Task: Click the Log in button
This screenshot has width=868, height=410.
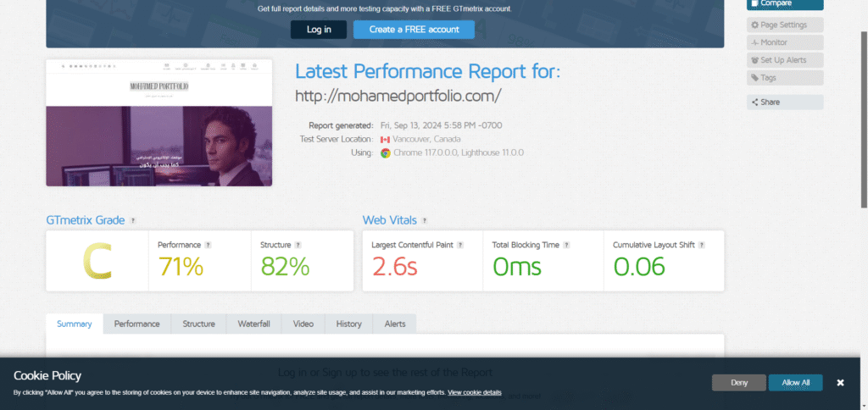Action: tap(319, 30)
